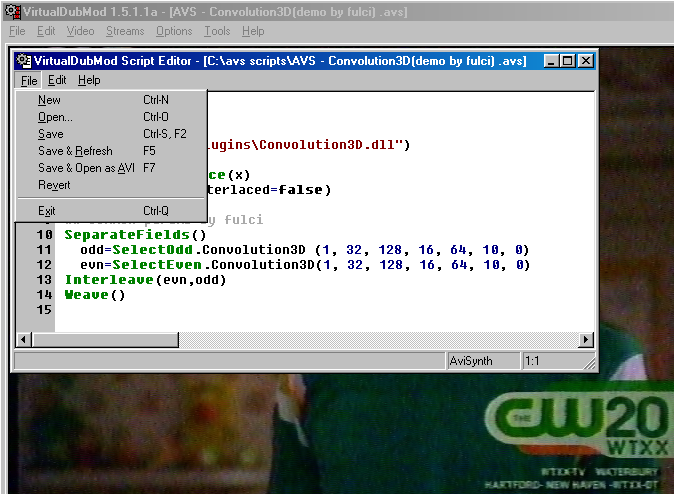
Task: Open the main window File menu
Action: coord(17,31)
